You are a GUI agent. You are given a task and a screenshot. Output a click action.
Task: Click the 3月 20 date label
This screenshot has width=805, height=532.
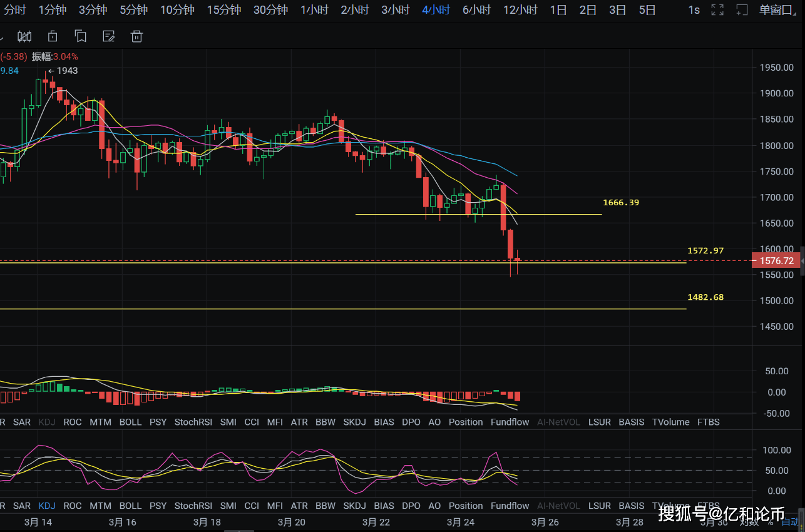click(x=292, y=522)
